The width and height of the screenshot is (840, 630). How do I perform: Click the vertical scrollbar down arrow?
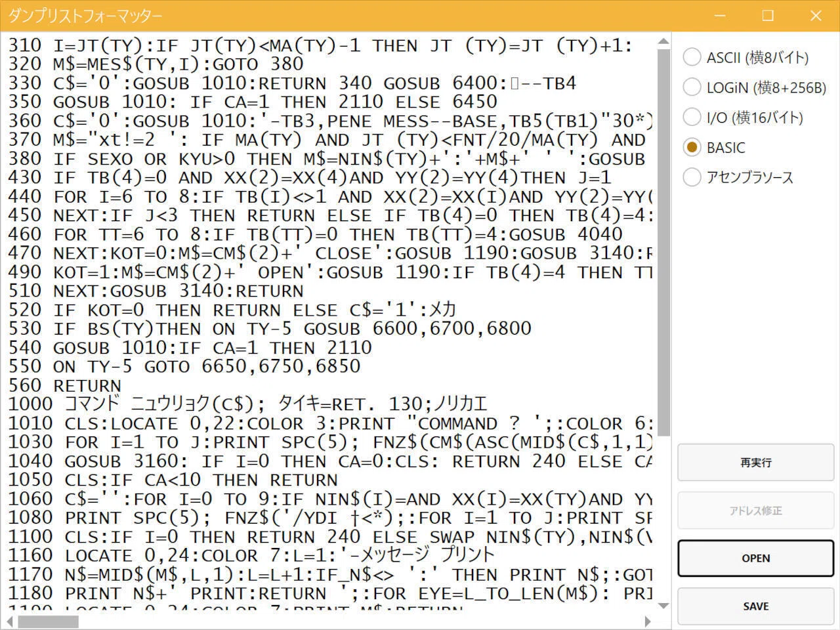(x=663, y=606)
